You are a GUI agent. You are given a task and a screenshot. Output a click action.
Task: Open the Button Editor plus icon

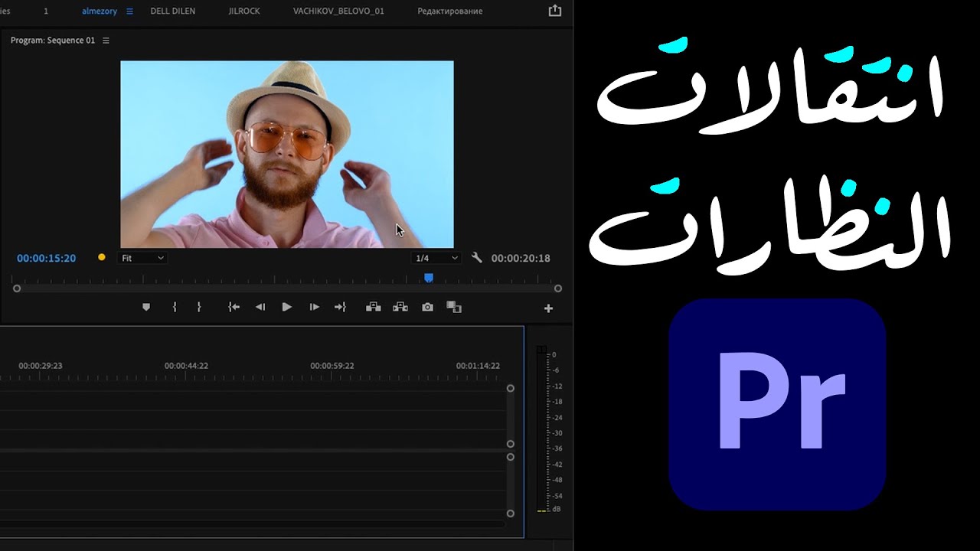click(548, 308)
